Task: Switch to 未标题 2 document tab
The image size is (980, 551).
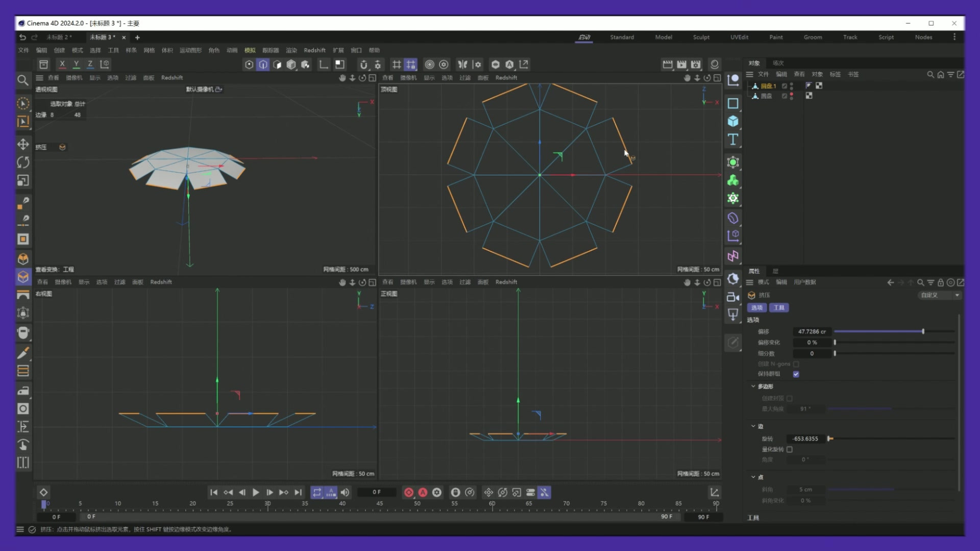Action: pyautogui.click(x=59, y=37)
